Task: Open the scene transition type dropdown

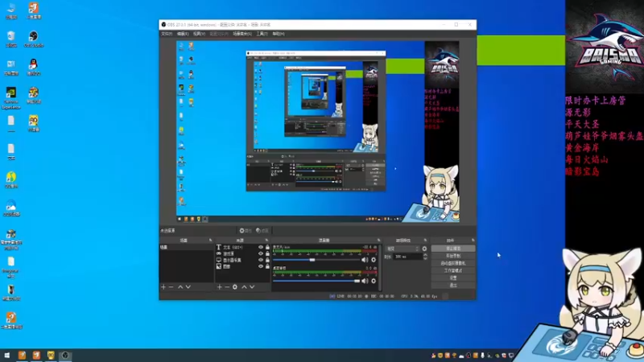Action: click(x=402, y=249)
